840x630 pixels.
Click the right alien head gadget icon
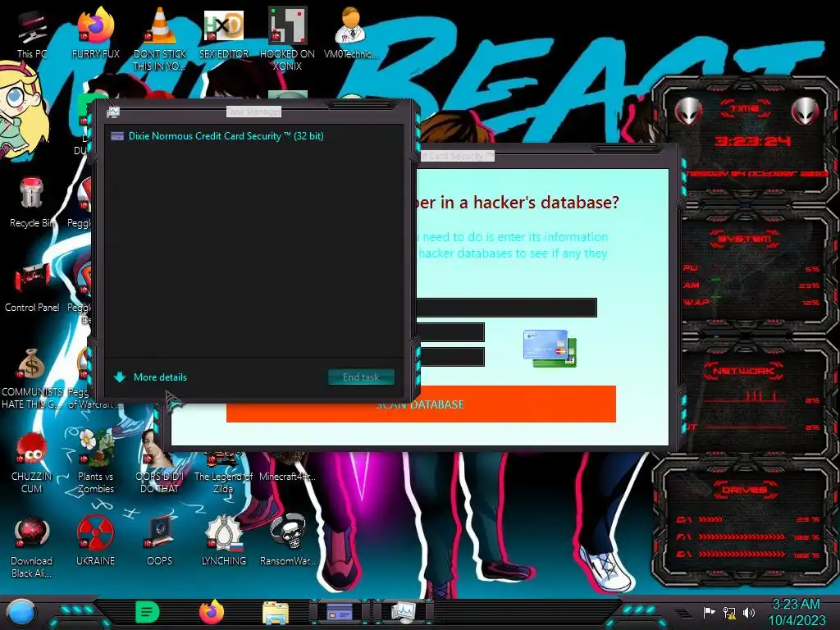[805, 112]
